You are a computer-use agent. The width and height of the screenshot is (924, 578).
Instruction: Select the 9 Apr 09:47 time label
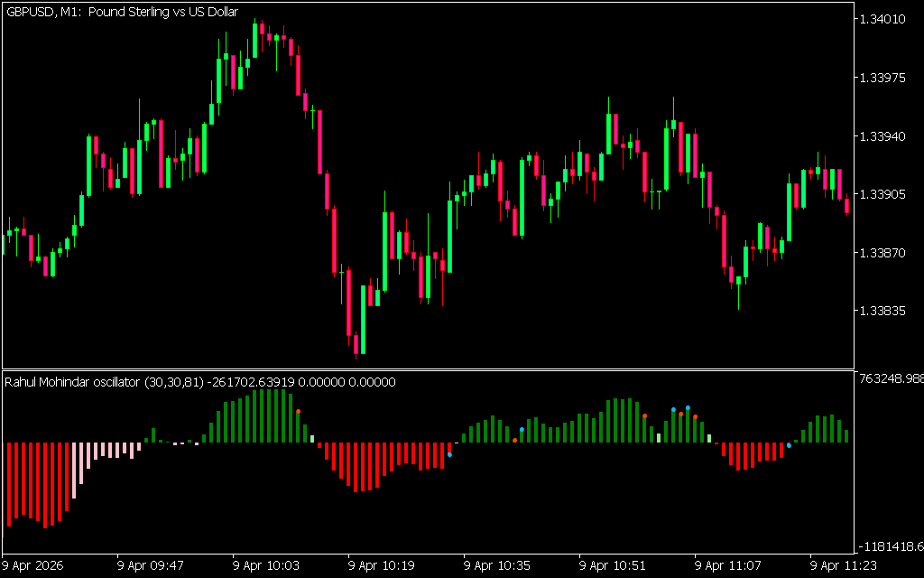[151, 566]
